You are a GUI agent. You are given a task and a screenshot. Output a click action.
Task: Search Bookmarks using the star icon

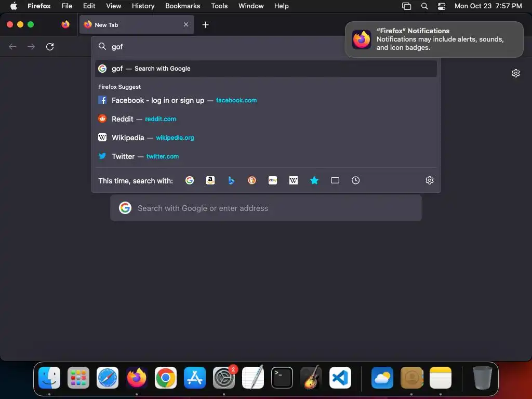point(314,180)
